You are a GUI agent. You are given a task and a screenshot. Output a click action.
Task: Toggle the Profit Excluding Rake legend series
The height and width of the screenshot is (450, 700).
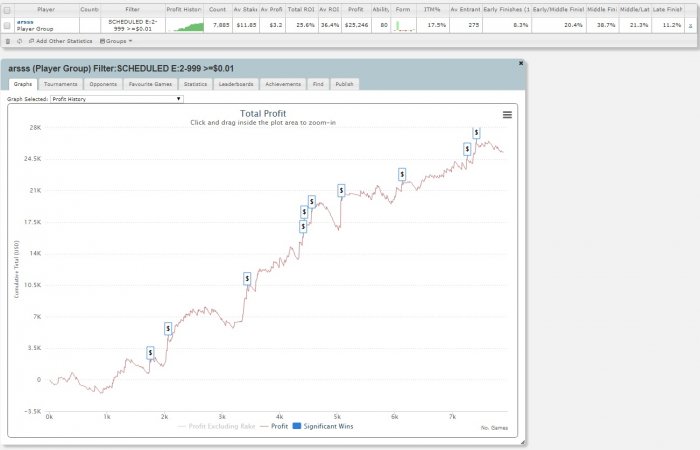click(x=217, y=426)
